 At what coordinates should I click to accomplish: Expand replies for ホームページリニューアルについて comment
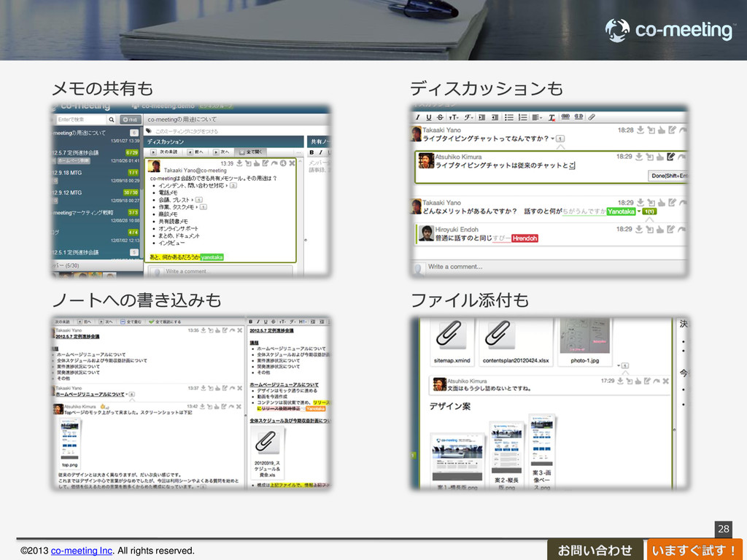[x=131, y=394]
